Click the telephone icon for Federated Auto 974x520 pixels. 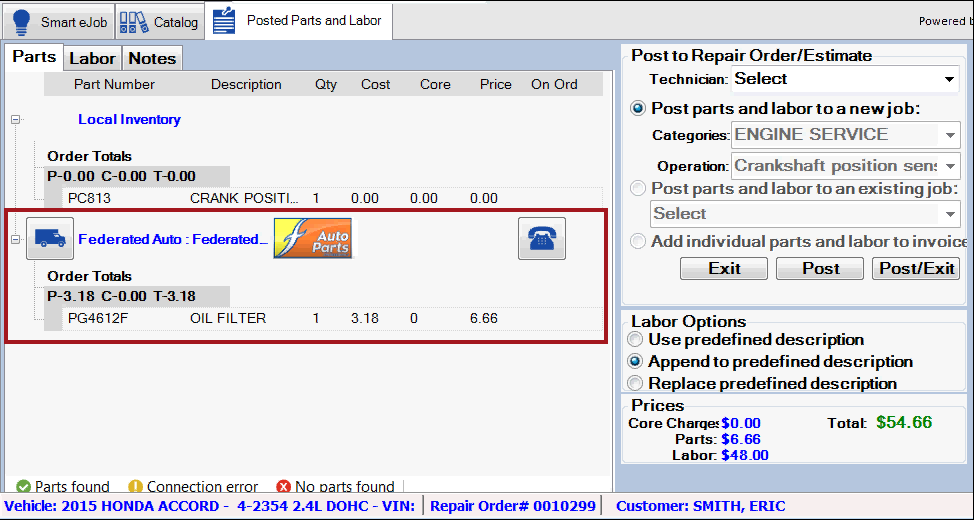click(542, 239)
